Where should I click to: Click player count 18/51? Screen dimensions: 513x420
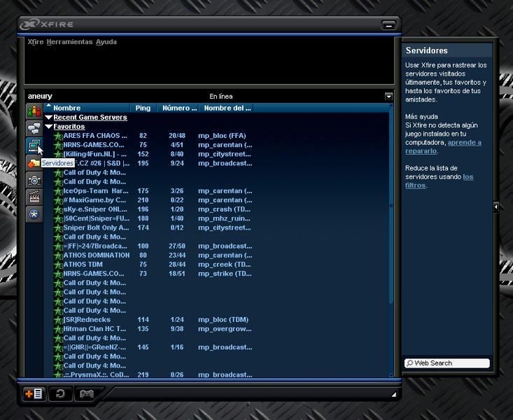coord(177,274)
